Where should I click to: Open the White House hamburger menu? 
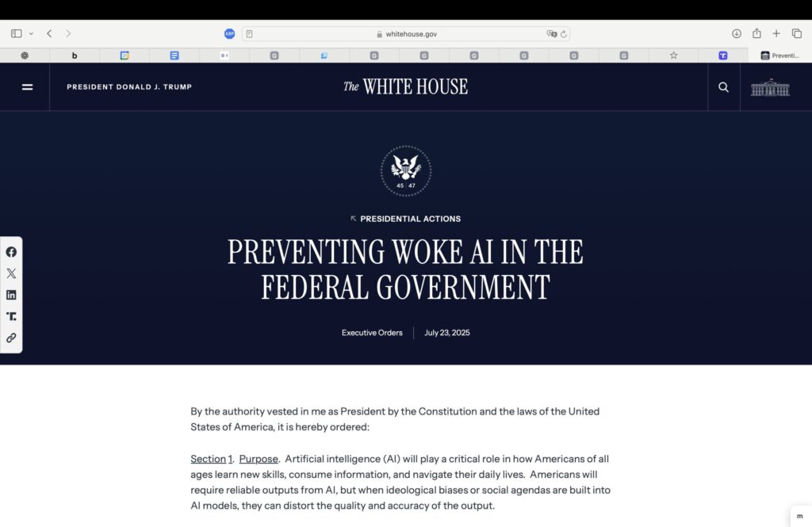(27, 87)
